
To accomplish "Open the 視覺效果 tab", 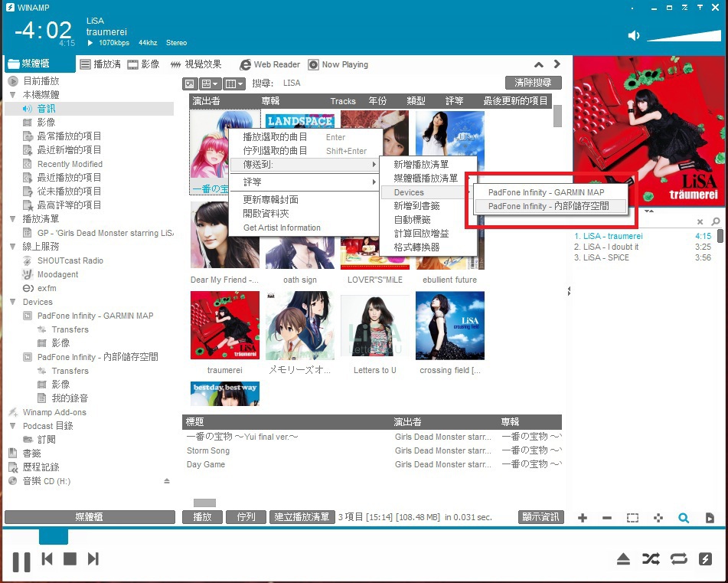I will click(196, 64).
